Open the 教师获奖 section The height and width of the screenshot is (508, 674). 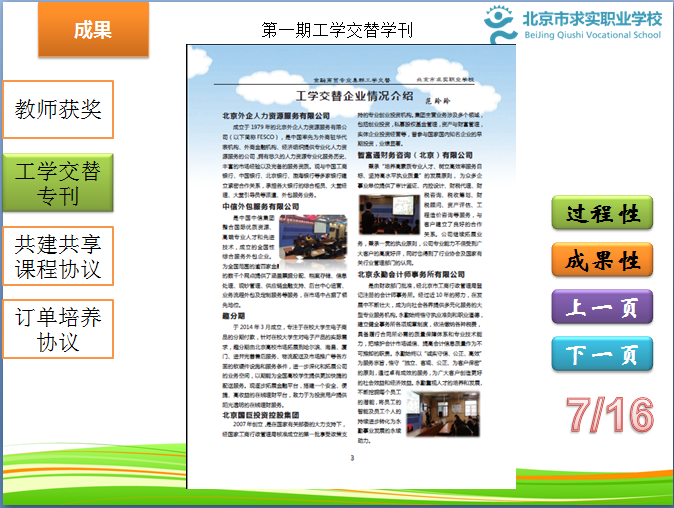pyautogui.click(x=58, y=109)
